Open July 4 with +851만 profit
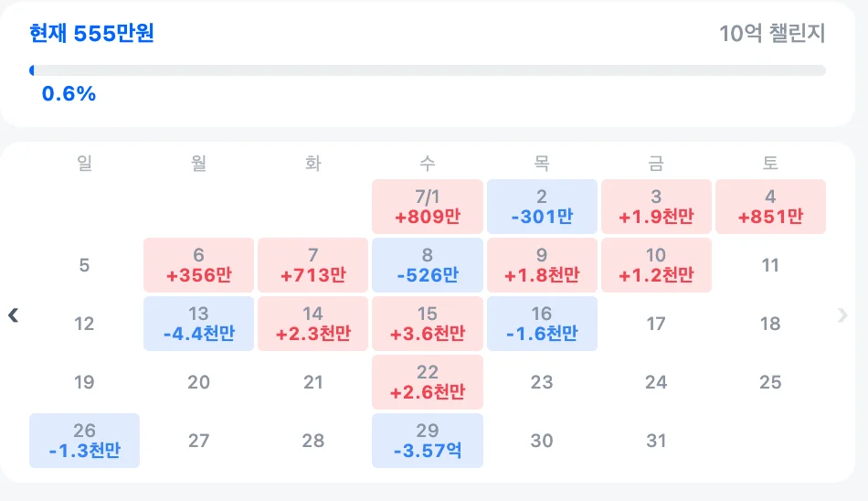The height and width of the screenshot is (501, 868). coord(770,207)
